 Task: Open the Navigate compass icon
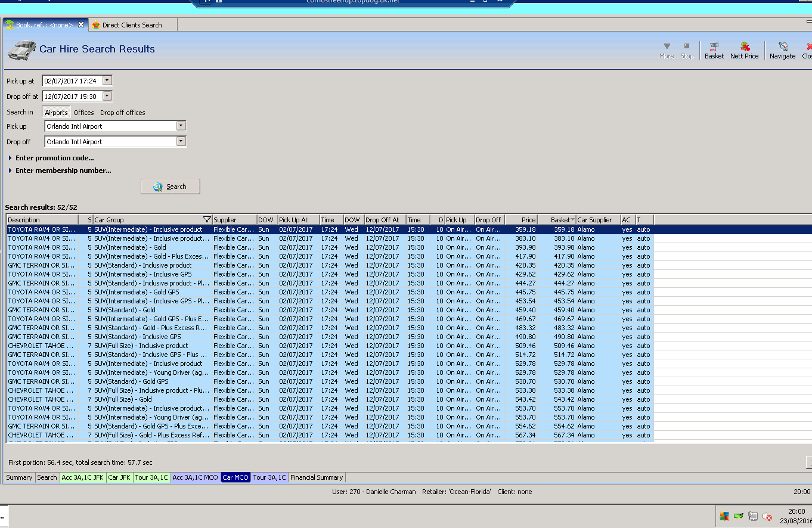click(782, 46)
